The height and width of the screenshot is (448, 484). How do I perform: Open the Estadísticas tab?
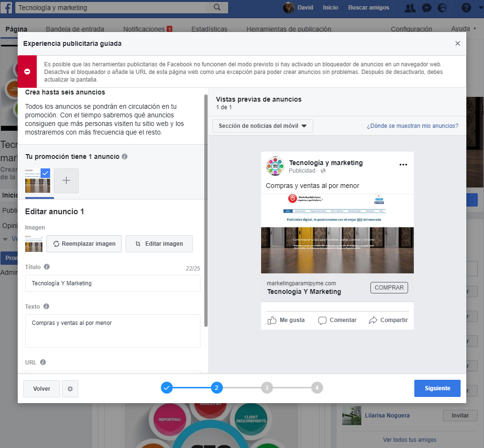click(x=209, y=29)
